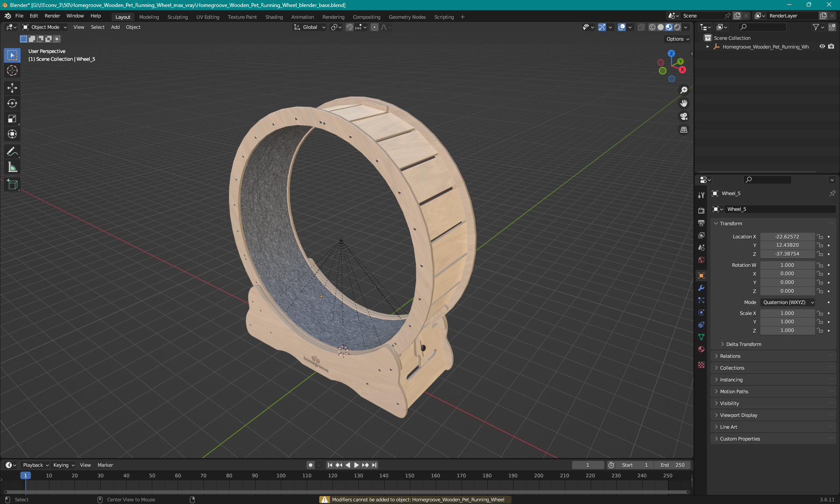This screenshot has width=840, height=504.
Task: Toggle viewport gizmos display
Action: [x=602, y=27]
